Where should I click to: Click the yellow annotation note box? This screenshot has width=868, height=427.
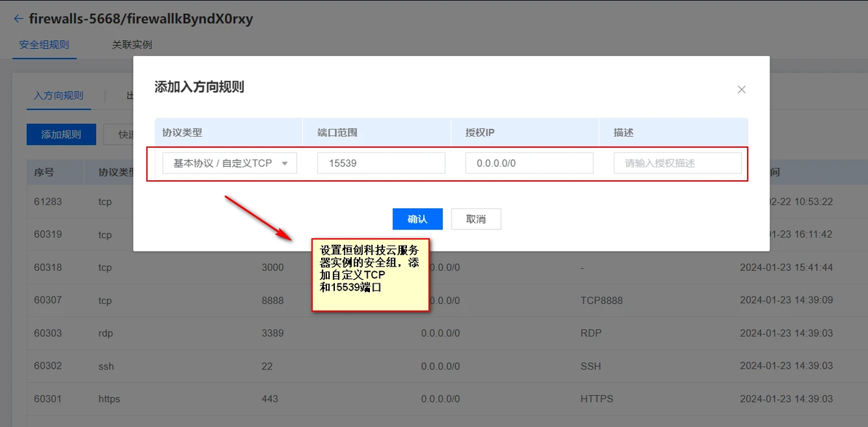(x=371, y=275)
